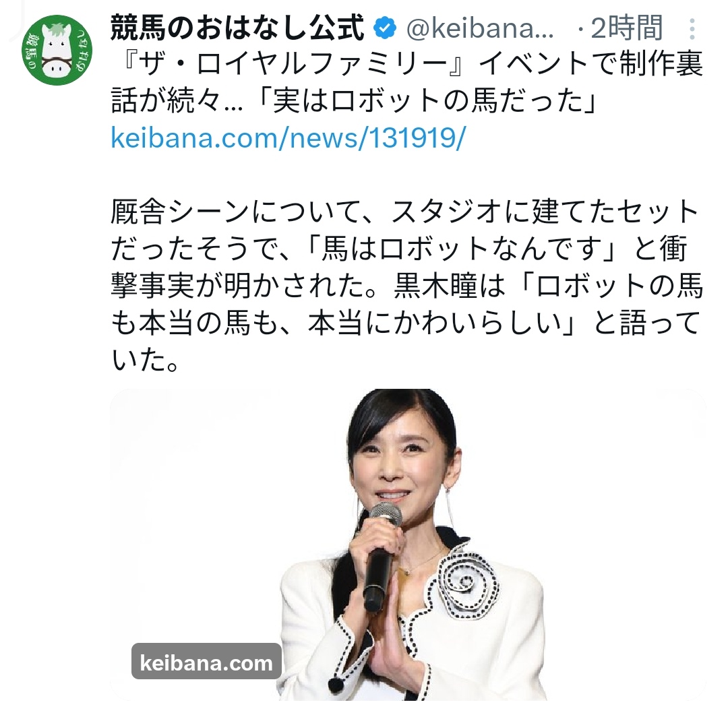
Task: Open the three-dot more options menu
Action: (x=692, y=29)
